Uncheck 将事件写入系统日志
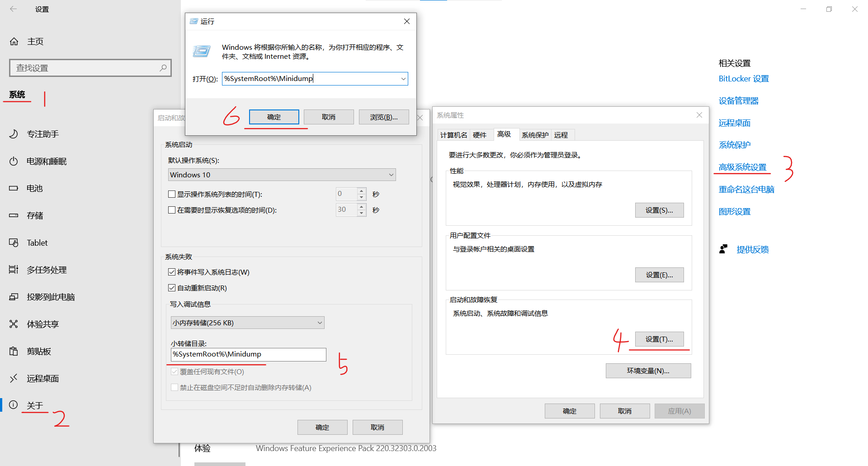Screen dimensions: 868x466 tap(172, 272)
